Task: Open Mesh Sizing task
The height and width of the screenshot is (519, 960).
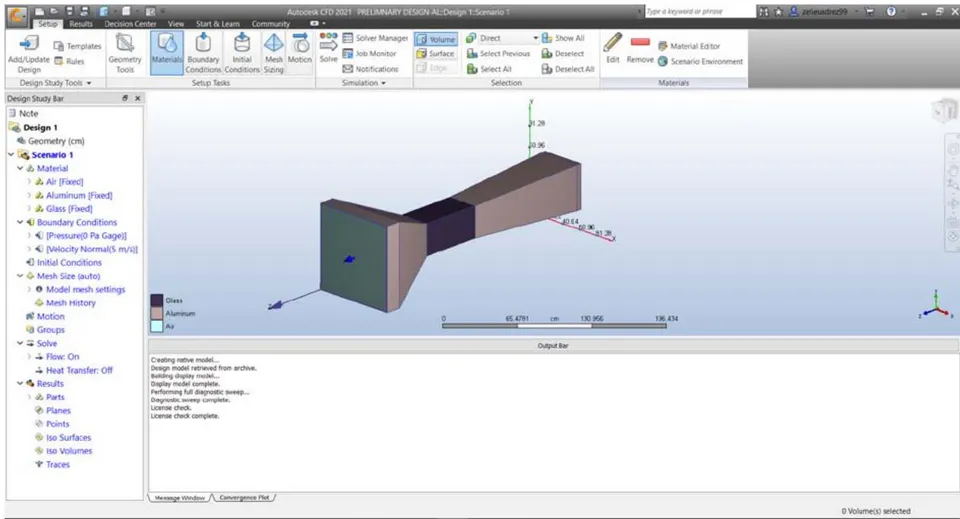Action: coord(274,54)
